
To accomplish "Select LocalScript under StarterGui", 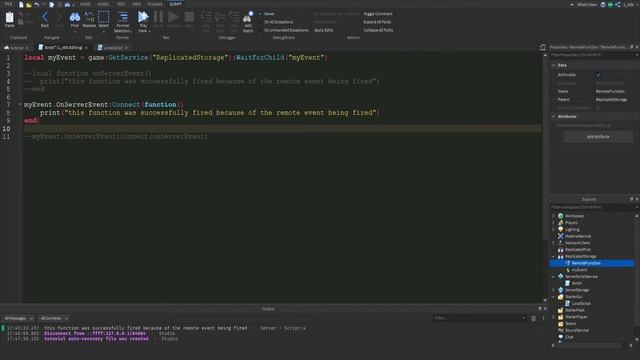I will pos(581,304).
